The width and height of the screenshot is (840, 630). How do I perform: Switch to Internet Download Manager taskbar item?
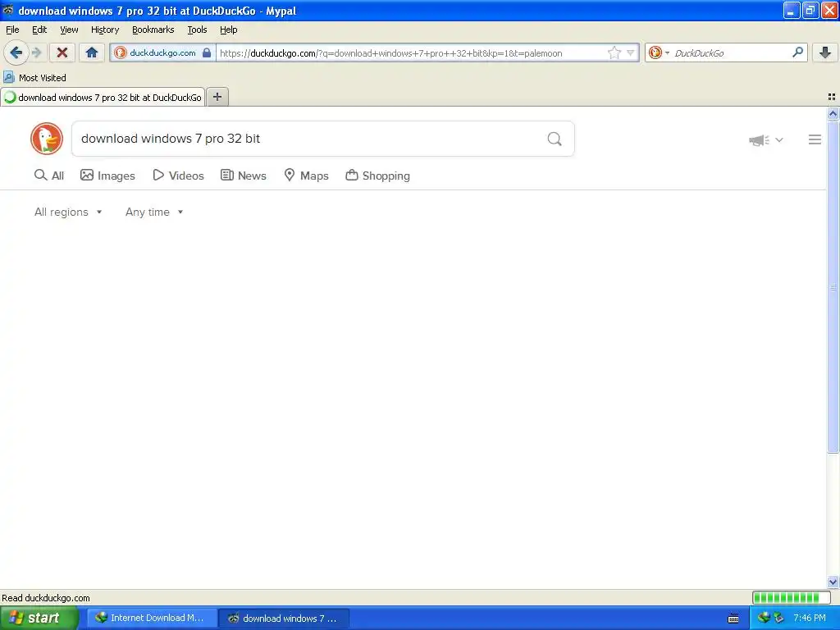click(x=152, y=619)
